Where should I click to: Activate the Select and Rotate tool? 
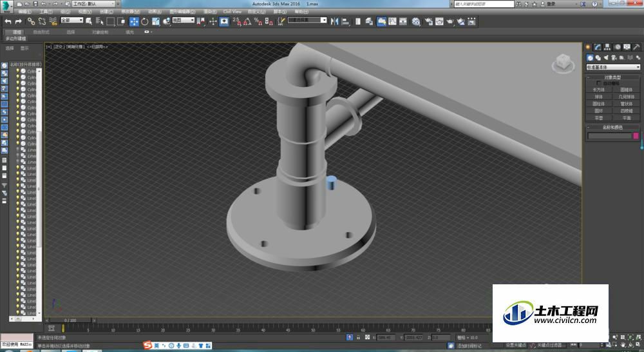click(144, 21)
